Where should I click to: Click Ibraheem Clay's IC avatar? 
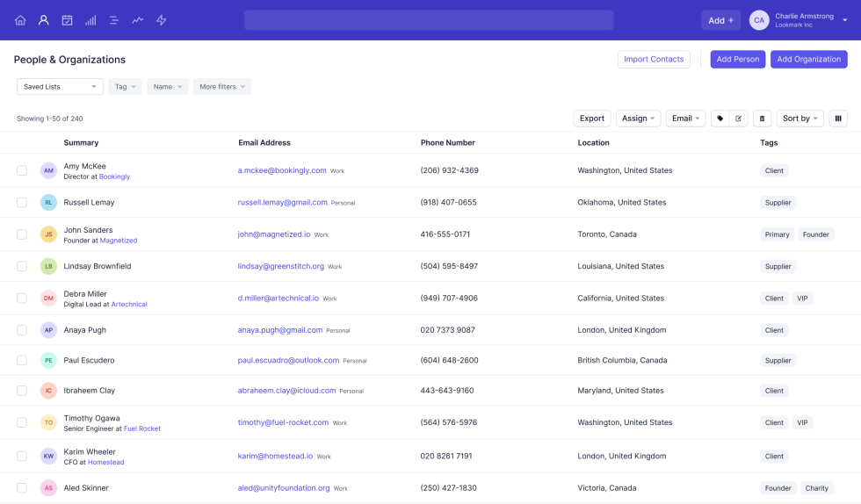coord(49,391)
